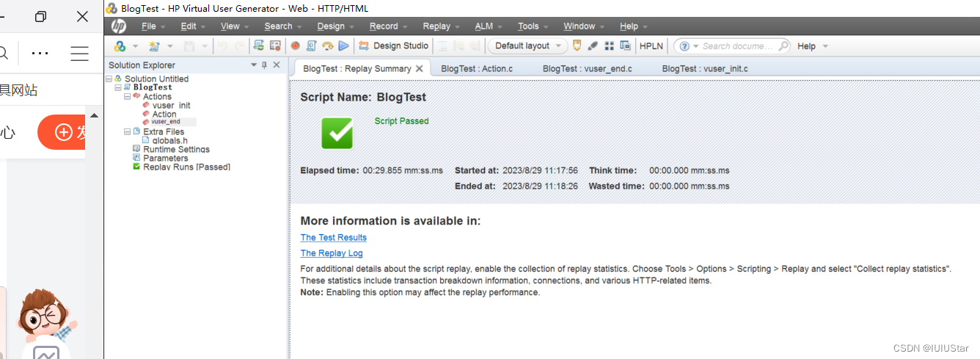Select Action under Actions in Solution Explorer

tap(164, 115)
